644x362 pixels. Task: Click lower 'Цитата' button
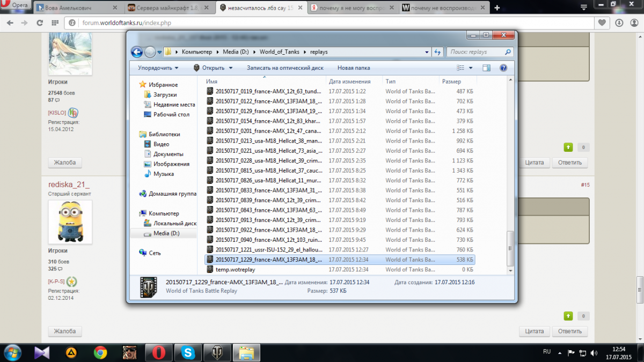coord(534,331)
